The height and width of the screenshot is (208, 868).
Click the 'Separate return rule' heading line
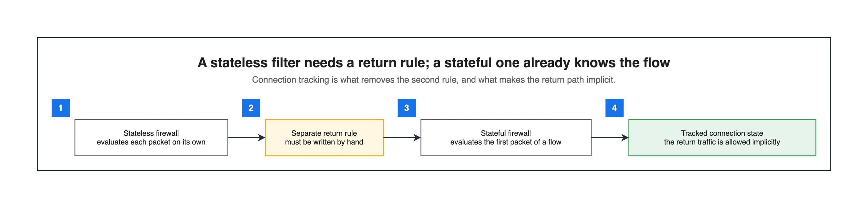pyautogui.click(x=324, y=133)
